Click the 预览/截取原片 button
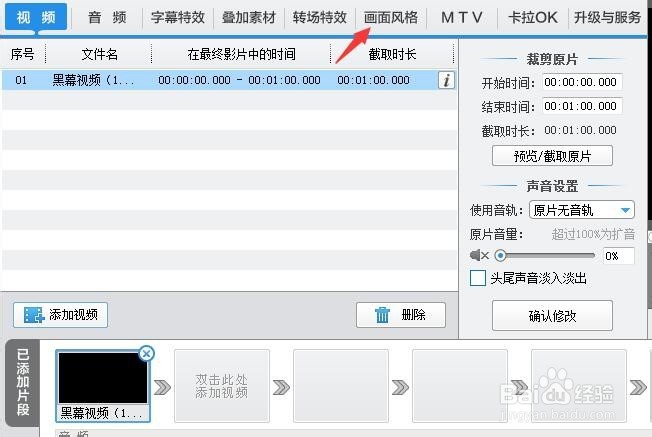 552,156
